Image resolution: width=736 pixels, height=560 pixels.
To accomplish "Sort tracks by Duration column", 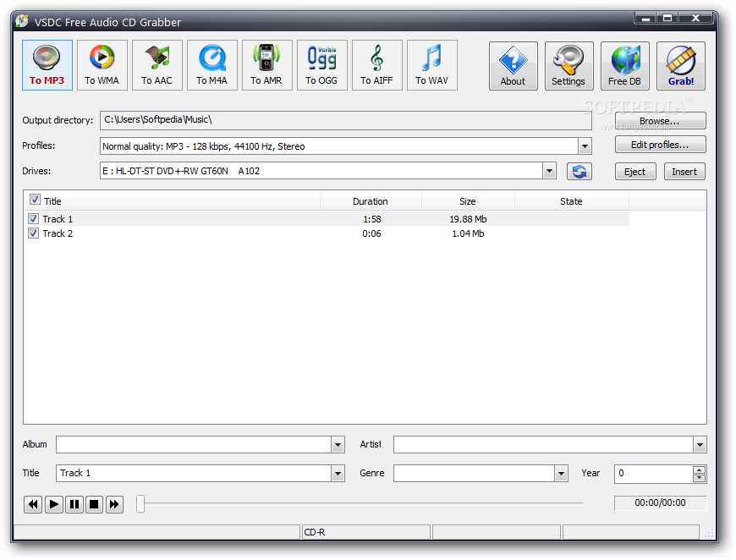I will (371, 201).
